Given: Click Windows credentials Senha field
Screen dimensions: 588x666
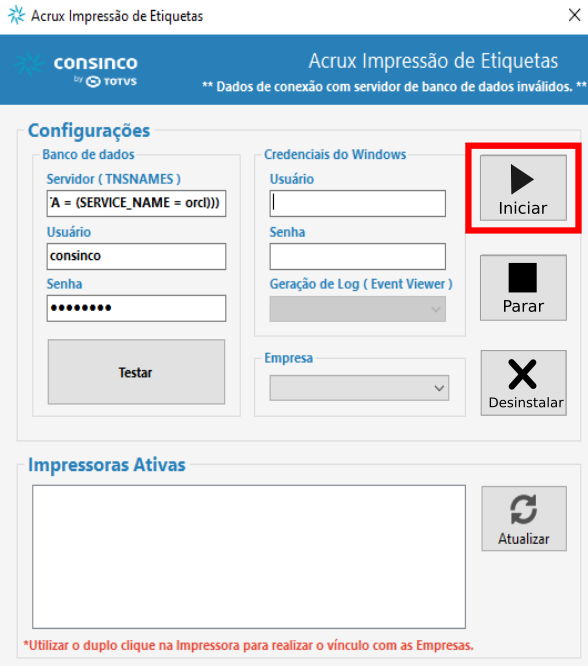Looking at the screenshot, I should (357, 256).
